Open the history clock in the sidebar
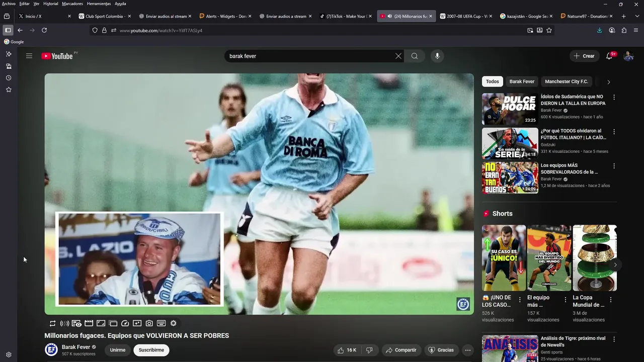Image resolution: width=644 pixels, height=362 pixels. 9,78
